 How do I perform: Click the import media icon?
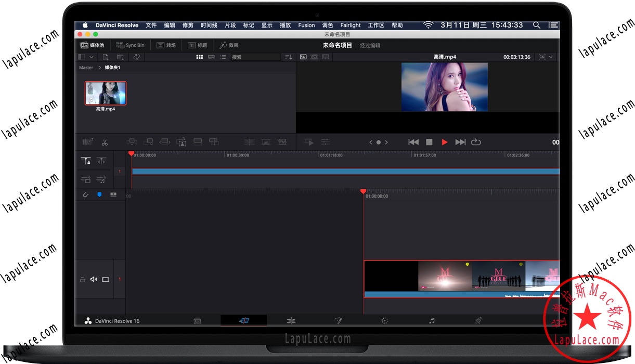tap(106, 57)
